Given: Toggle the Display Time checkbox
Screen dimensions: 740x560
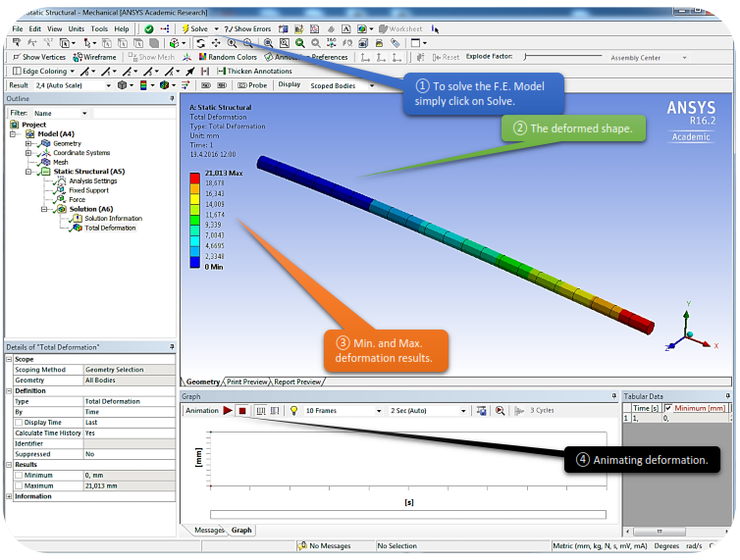Looking at the screenshot, I should 19,422.
